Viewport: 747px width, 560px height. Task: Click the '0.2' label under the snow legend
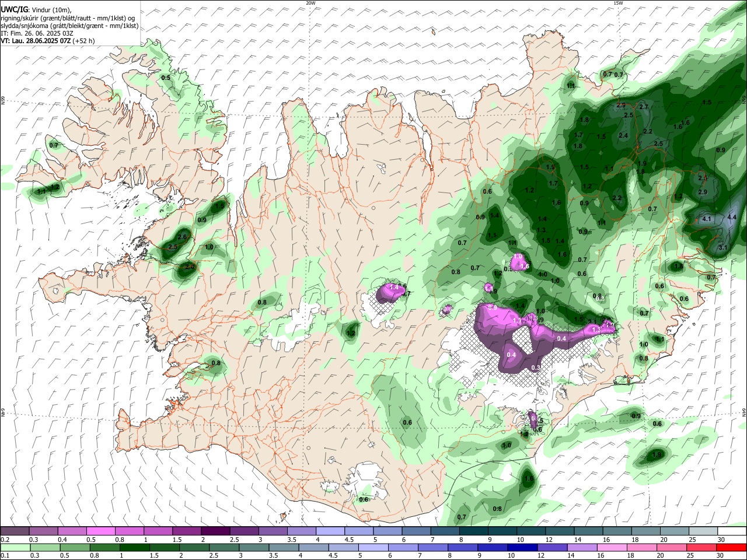click(x=5, y=540)
